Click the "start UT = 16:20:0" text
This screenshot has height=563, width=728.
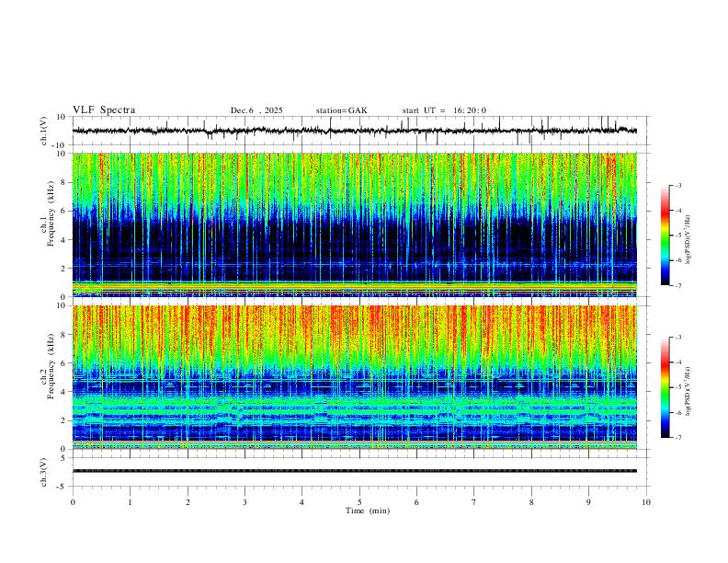(444, 110)
